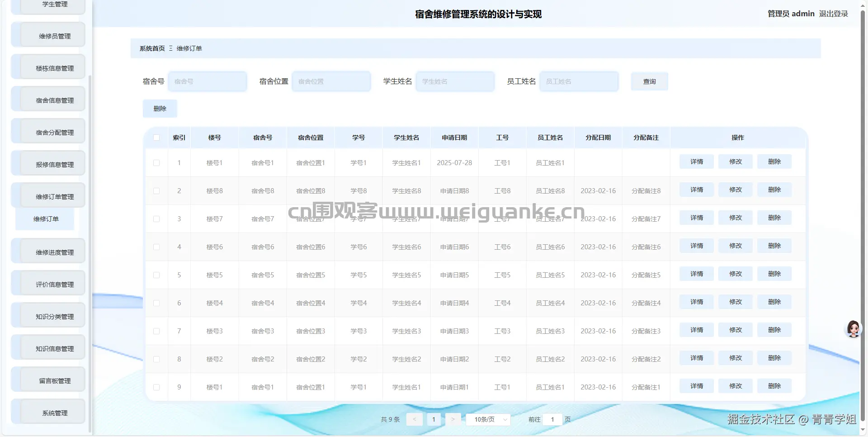868x437 pixels.
Task: Log out via 退出登录
Action: 833,14
